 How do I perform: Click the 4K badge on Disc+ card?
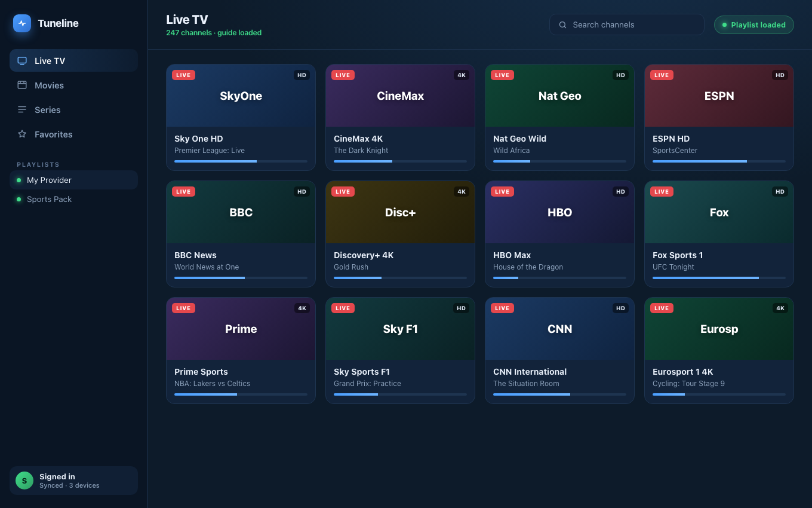click(x=462, y=192)
